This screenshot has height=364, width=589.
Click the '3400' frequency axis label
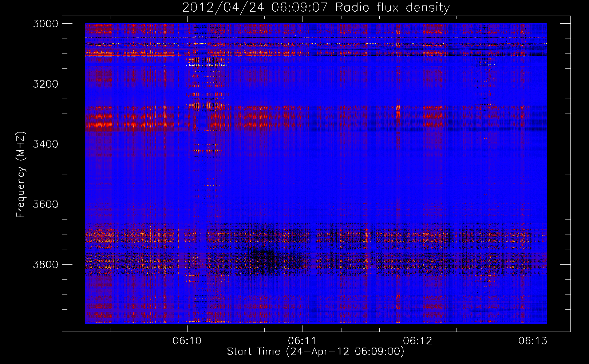point(46,144)
